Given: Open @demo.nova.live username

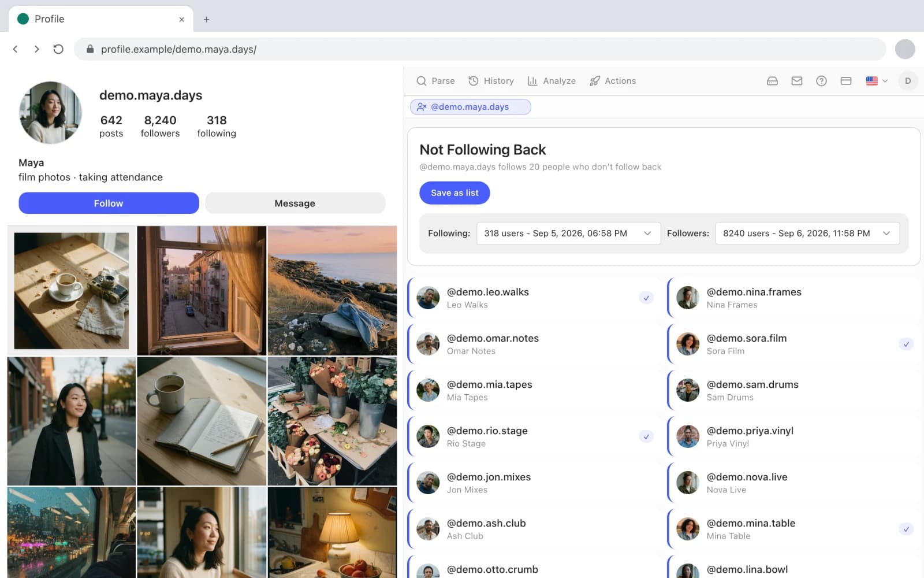Looking at the screenshot, I should coord(747,477).
